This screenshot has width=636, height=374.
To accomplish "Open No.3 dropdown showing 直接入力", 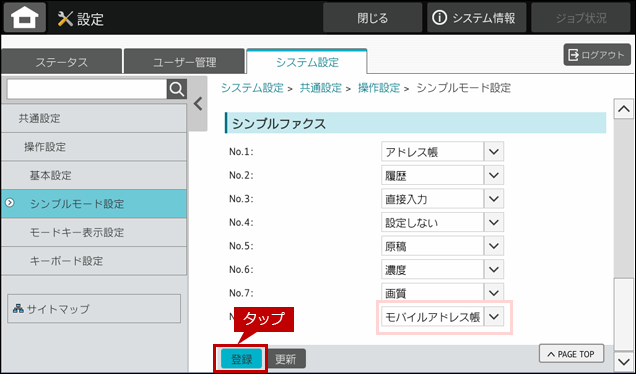I will pyautogui.click(x=443, y=199).
